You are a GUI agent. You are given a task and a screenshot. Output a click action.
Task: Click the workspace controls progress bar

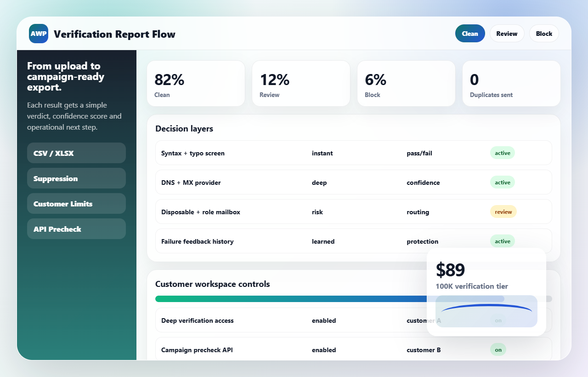[x=354, y=299]
